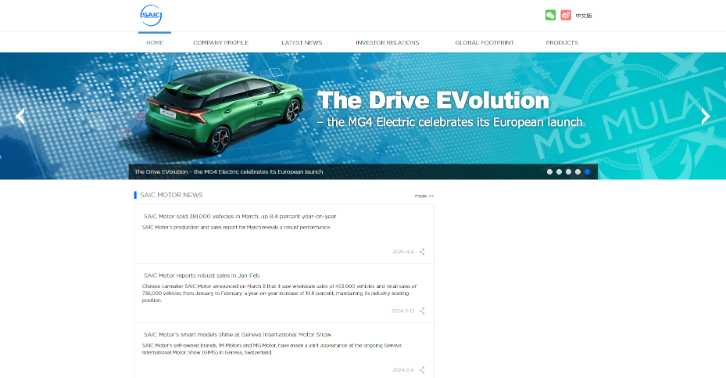Click summary about wholesale sales of vehicles
Screen dimensions: 726x378
tap(279, 293)
